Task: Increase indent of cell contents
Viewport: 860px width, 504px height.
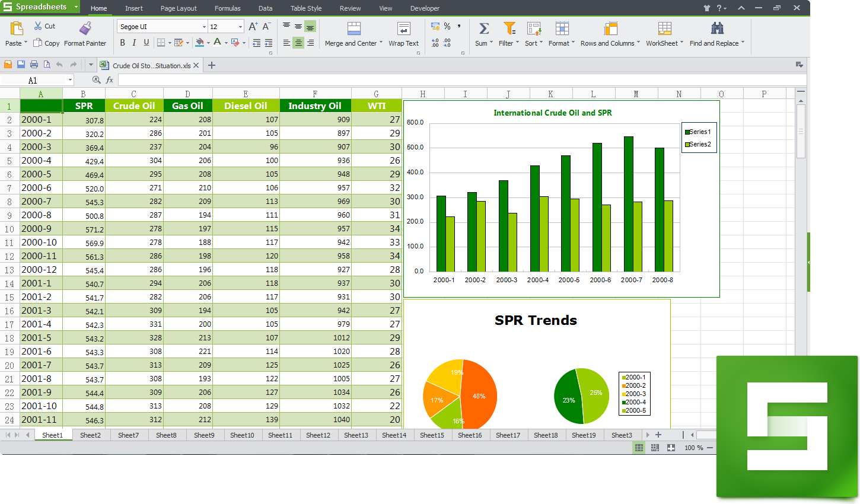Action: [269, 43]
